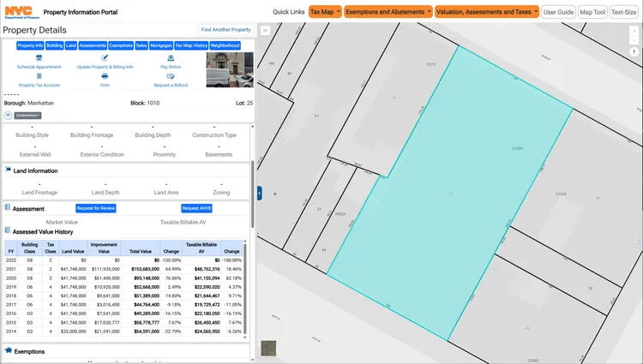This screenshot has height=364, width=643.
Task: Open the Property Tax Account icon
Action: point(39,76)
